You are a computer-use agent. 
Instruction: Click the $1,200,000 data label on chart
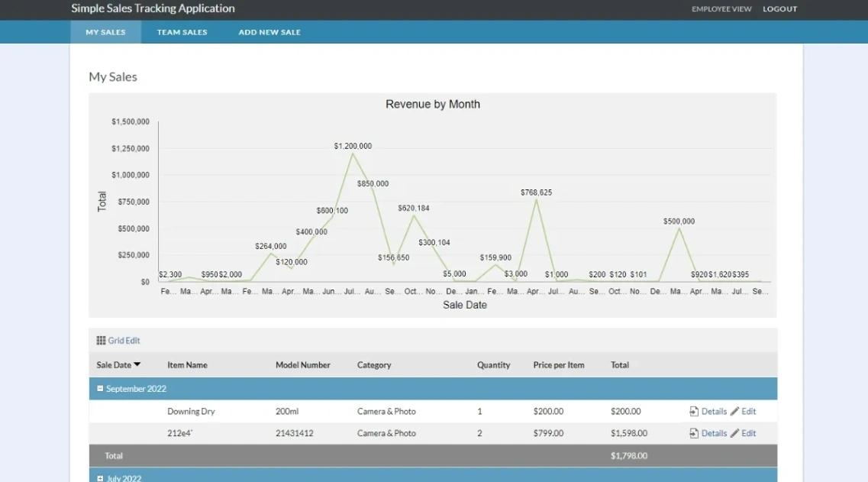353,146
